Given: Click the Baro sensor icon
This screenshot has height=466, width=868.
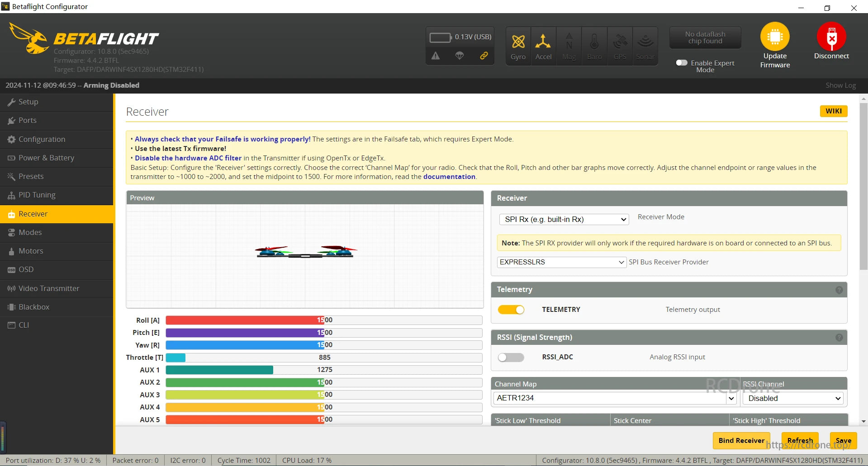Looking at the screenshot, I should click(594, 45).
